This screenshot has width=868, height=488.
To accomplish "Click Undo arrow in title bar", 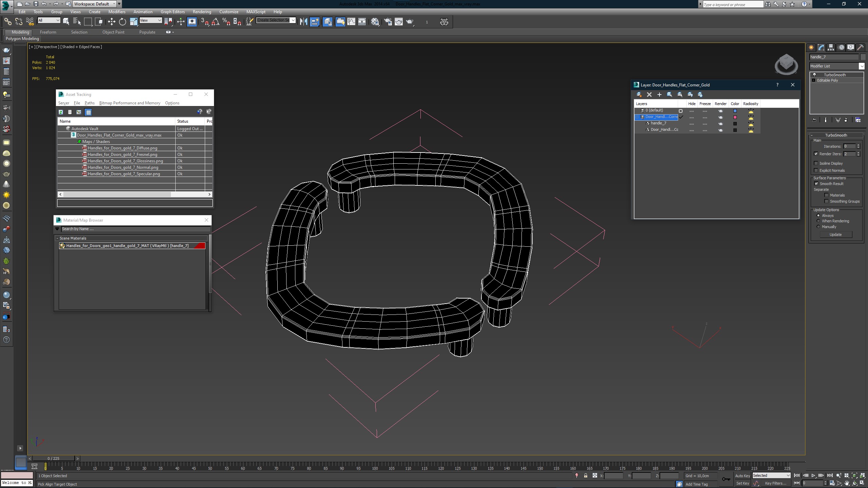I will 44,4.
